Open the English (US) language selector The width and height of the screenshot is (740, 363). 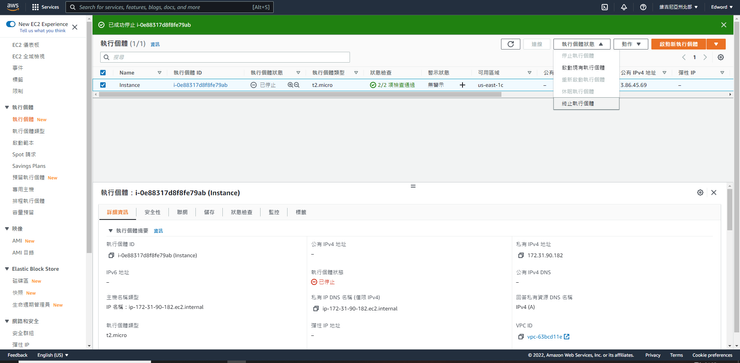click(53, 355)
